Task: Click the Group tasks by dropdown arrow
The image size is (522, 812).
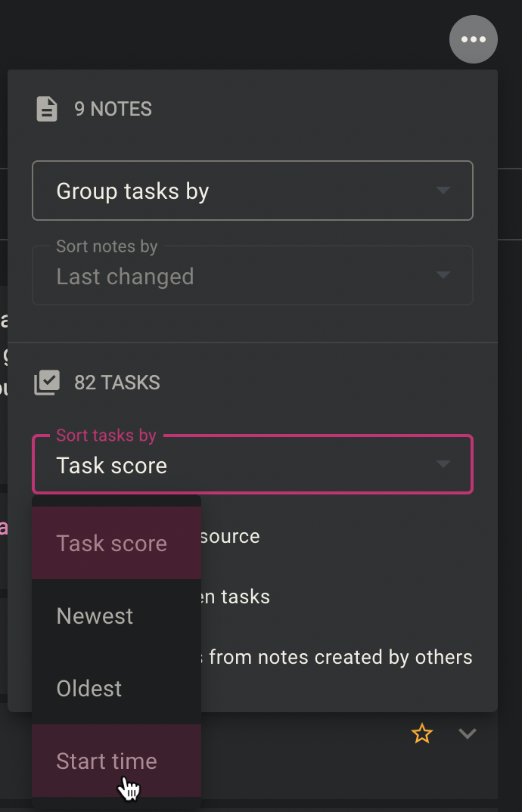Action: [x=443, y=191]
